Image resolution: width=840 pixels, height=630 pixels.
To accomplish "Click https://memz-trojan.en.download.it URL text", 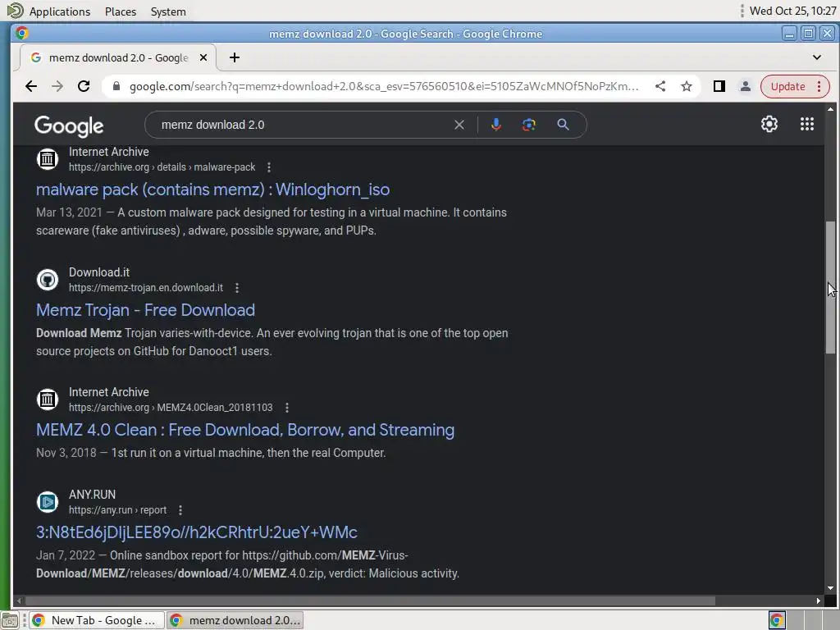I will [146, 288].
